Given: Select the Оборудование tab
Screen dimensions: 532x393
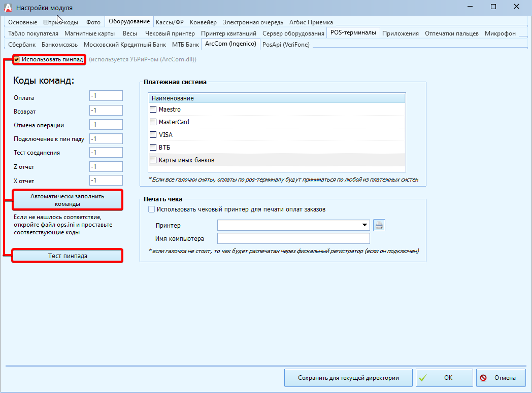Looking at the screenshot, I should (x=129, y=21).
